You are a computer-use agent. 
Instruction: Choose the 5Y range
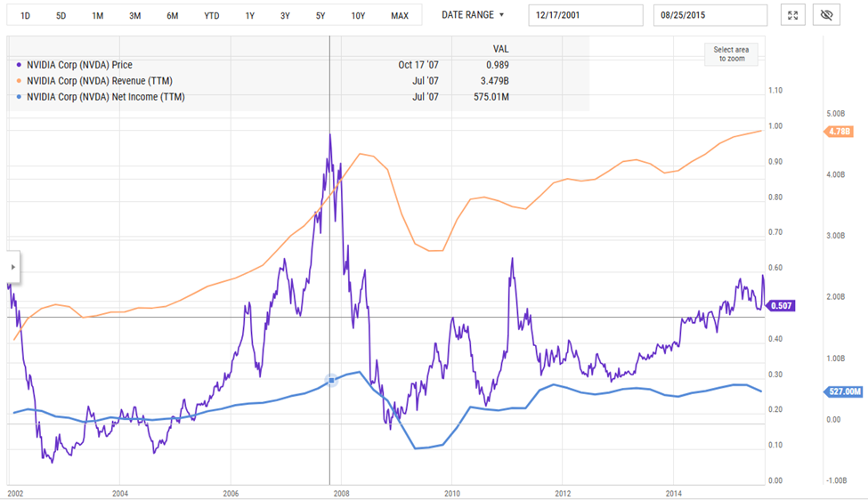coord(320,16)
